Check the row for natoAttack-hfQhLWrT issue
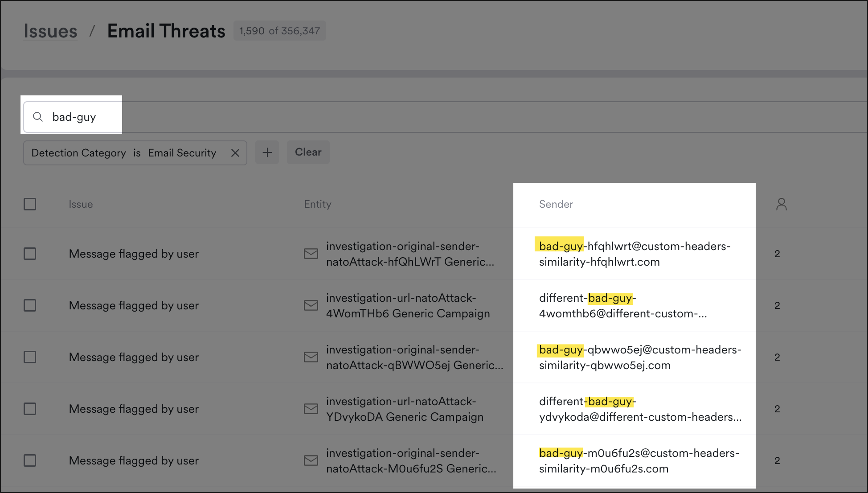Image resolution: width=868 pixels, height=493 pixels. pos(30,254)
